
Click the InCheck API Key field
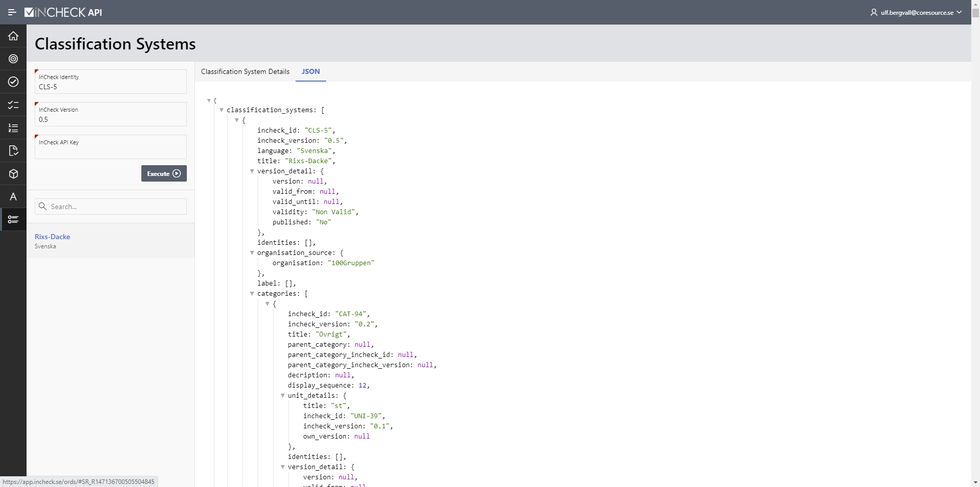click(x=110, y=150)
